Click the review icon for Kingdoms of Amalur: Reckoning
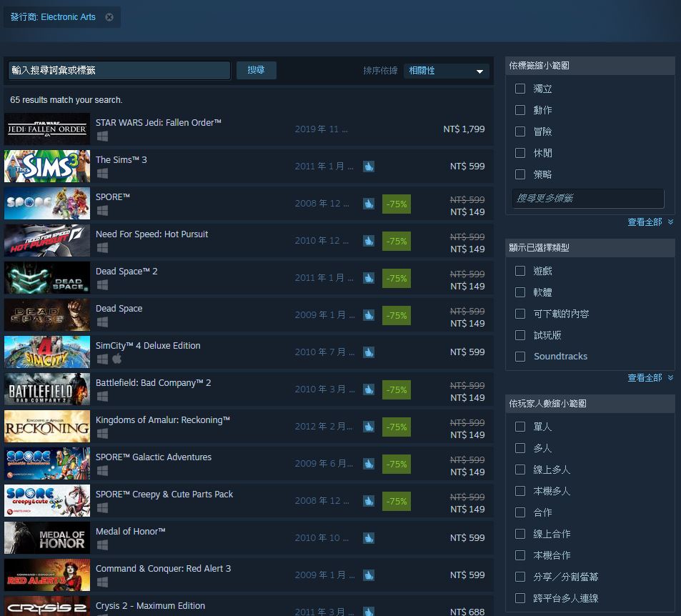681x616 pixels. pos(369,427)
